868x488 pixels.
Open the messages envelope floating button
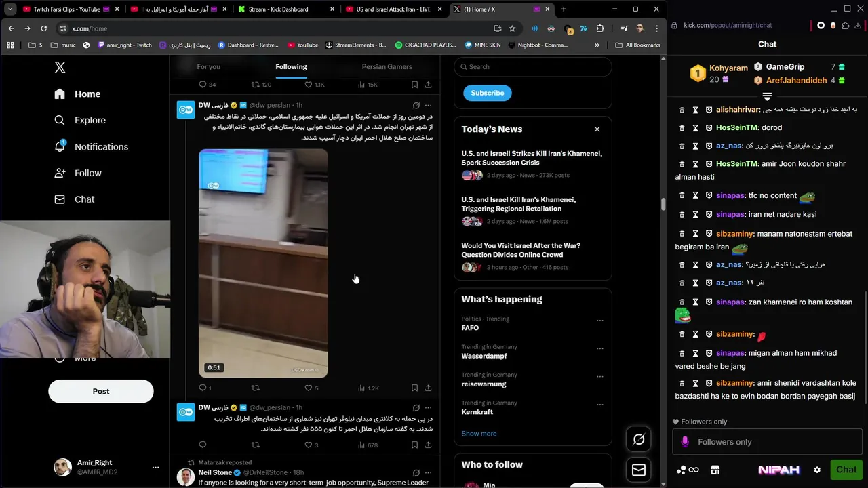tap(639, 470)
